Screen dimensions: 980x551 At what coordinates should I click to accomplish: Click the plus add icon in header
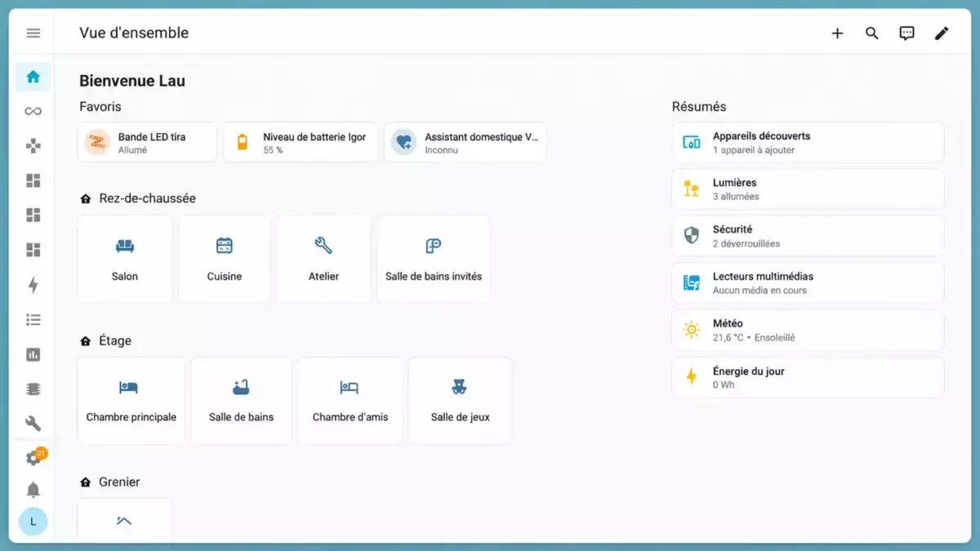tap(837, 33)
